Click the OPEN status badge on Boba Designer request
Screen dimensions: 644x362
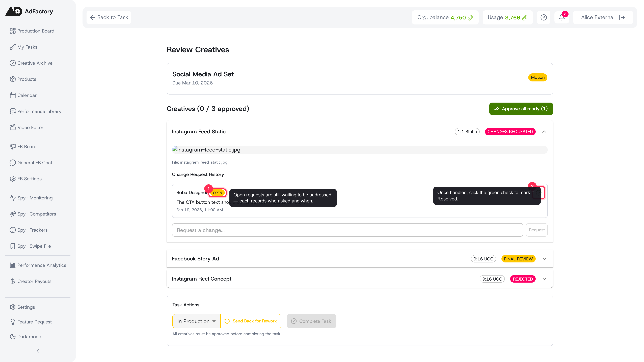[218, 193]
